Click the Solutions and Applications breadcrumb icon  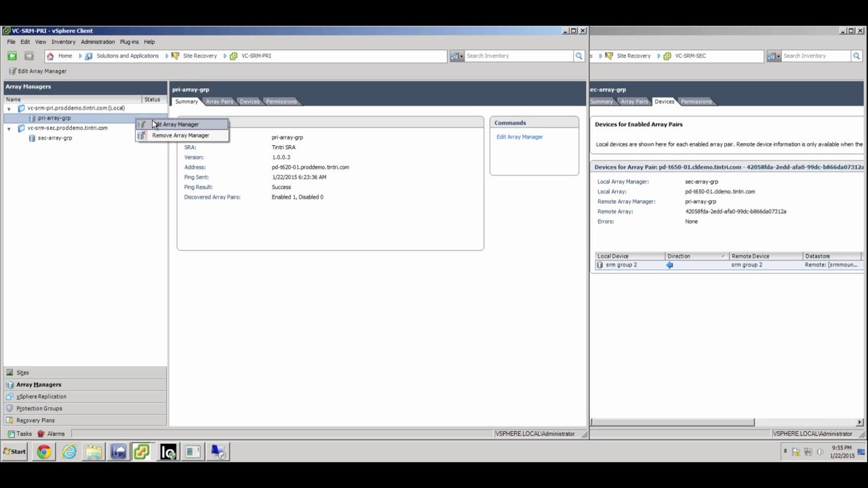[x=88, y=56]
